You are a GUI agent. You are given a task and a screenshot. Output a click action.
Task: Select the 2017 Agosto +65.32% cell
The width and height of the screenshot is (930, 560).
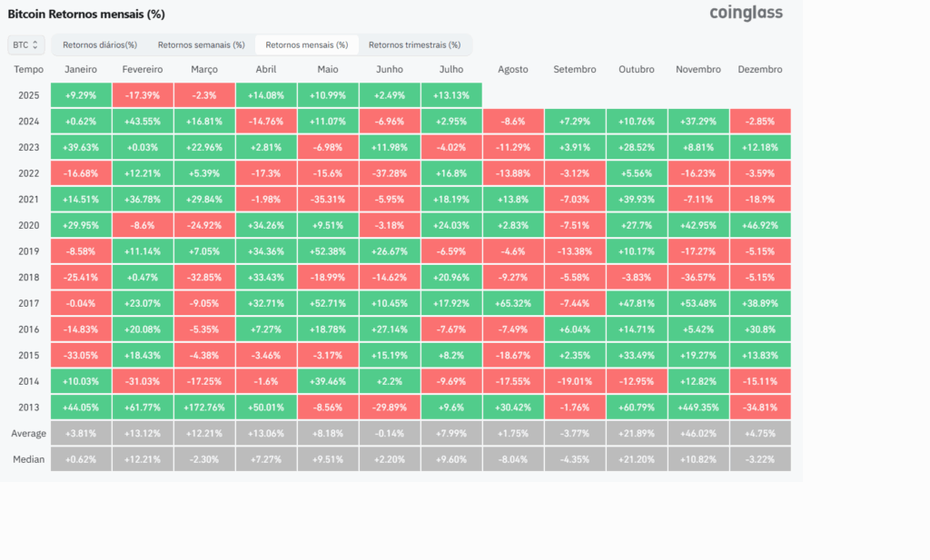point(513,303)
